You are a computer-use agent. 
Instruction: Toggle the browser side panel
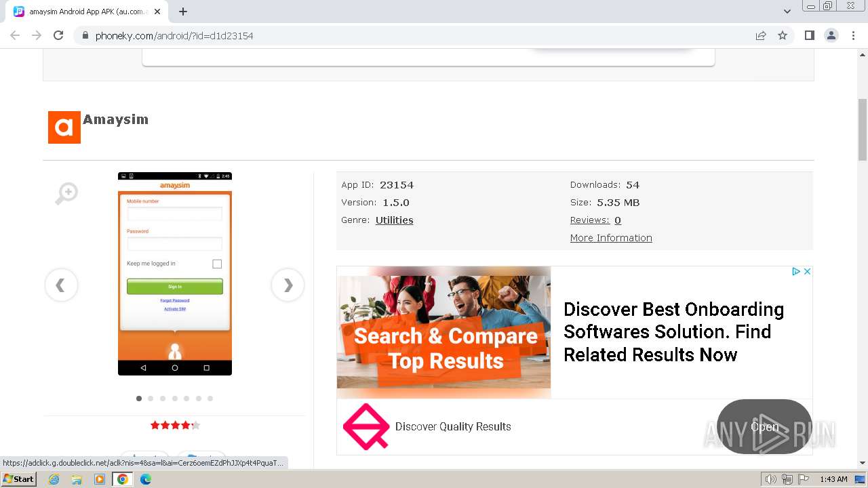[x=809, y=35]
